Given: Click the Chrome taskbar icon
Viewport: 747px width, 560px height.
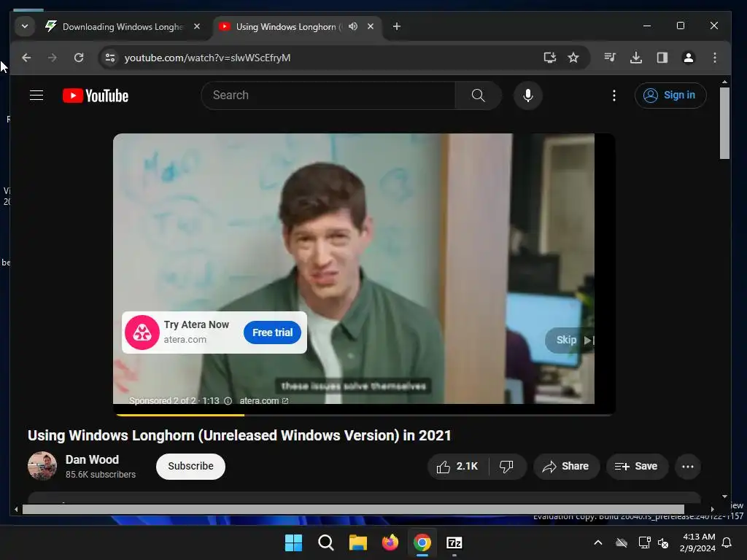Looking at the screenshot, I should [x=422, y=542].
